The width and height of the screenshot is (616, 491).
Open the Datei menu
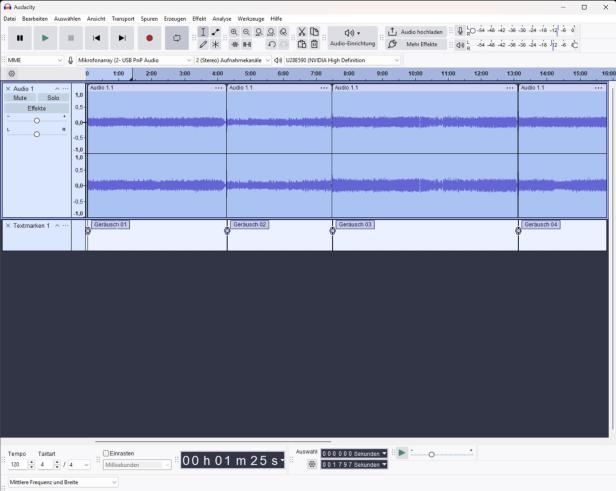tap(10, 18)
